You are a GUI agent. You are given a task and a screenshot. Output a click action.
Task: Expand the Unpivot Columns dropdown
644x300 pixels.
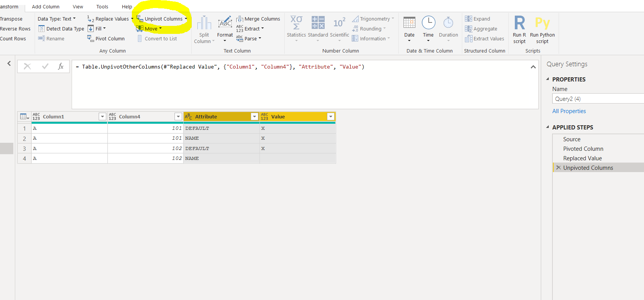point(186,19)
